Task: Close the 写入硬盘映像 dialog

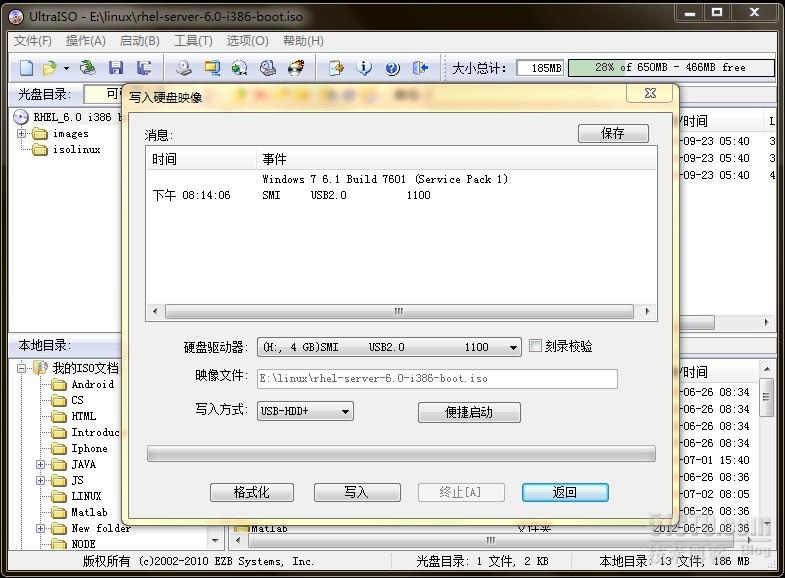Action: click(x=650, y=93)
